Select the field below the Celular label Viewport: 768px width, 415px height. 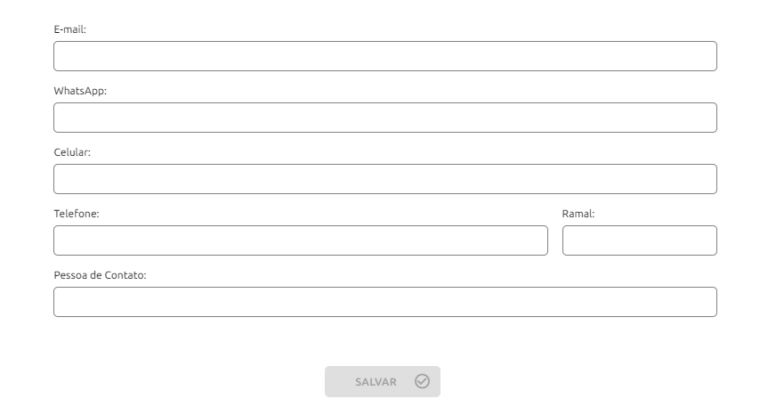(385, 179)
